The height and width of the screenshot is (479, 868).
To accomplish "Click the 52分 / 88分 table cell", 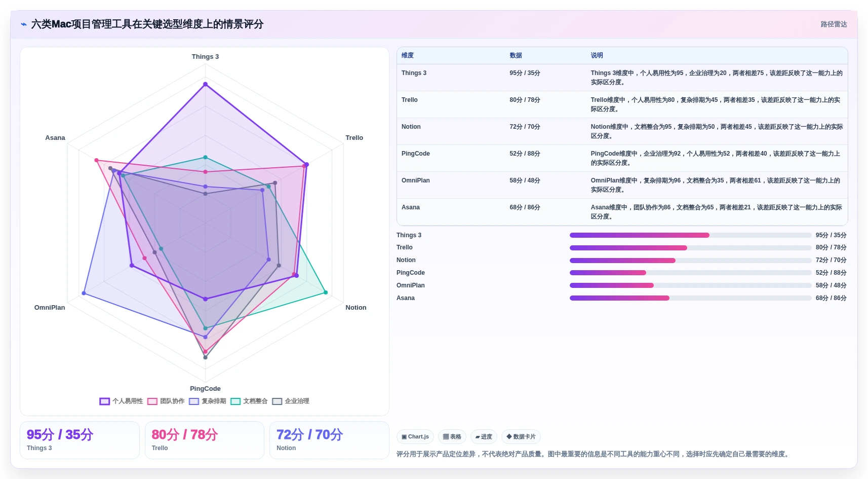I will (525, 154).
